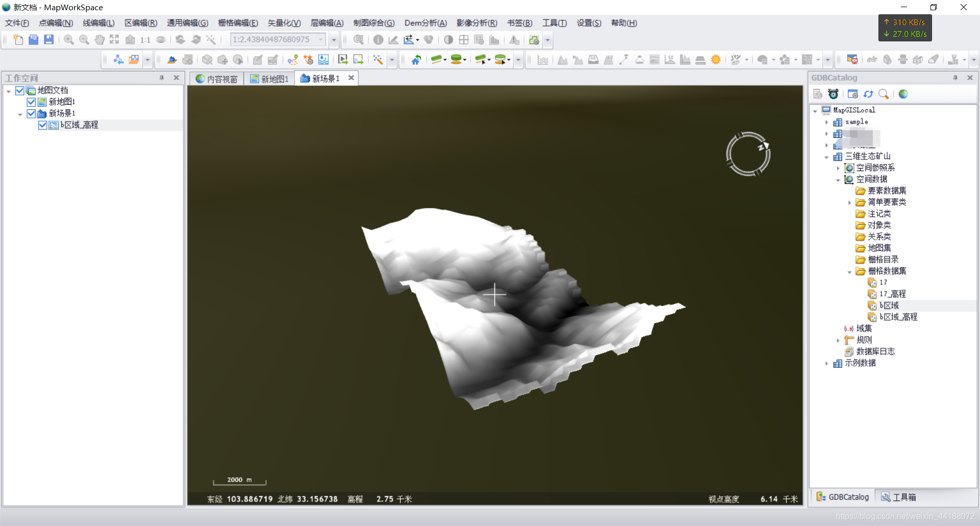Close the 工作空间 panel
Screen dimensions: 980x526
pos(177,78)
